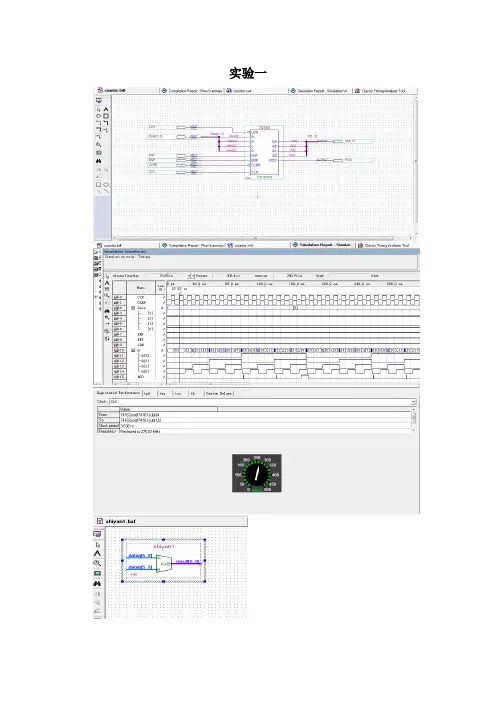Image resolution: width=496 pixels, height=702 pixels.
Task: Activate zoom tool in waveform simulation toolbar
Action: coord(107,295)
